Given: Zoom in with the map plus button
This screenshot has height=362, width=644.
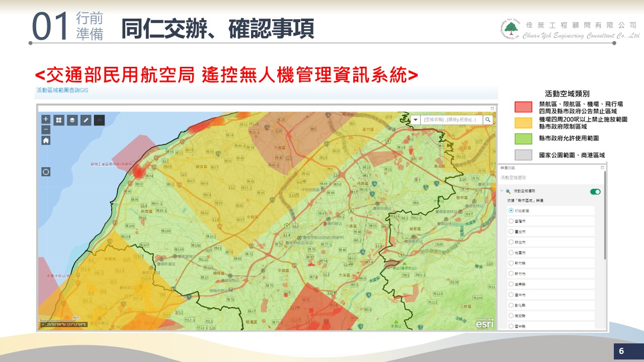Looking at the screenshot, I should pyautogui.click(x=46, y=120).
